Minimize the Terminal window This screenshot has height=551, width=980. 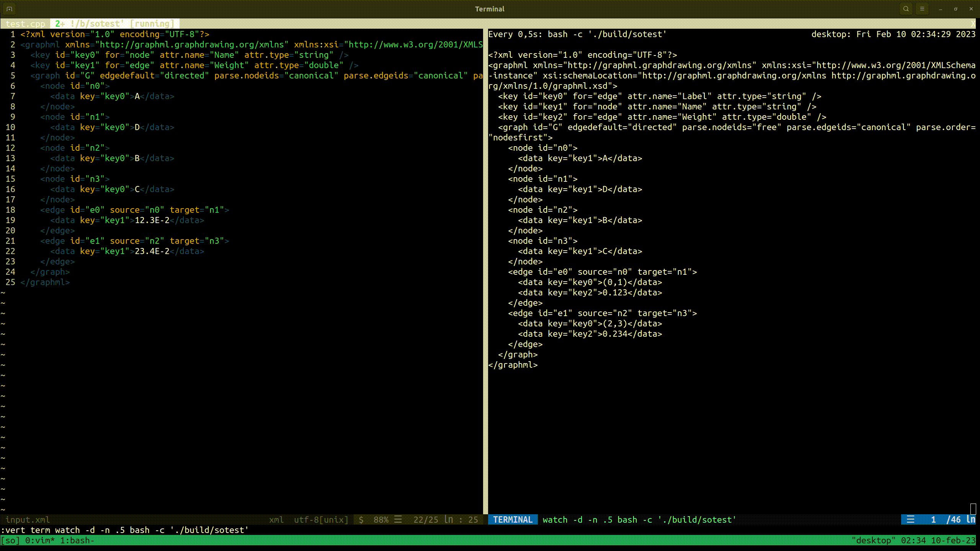940,9
